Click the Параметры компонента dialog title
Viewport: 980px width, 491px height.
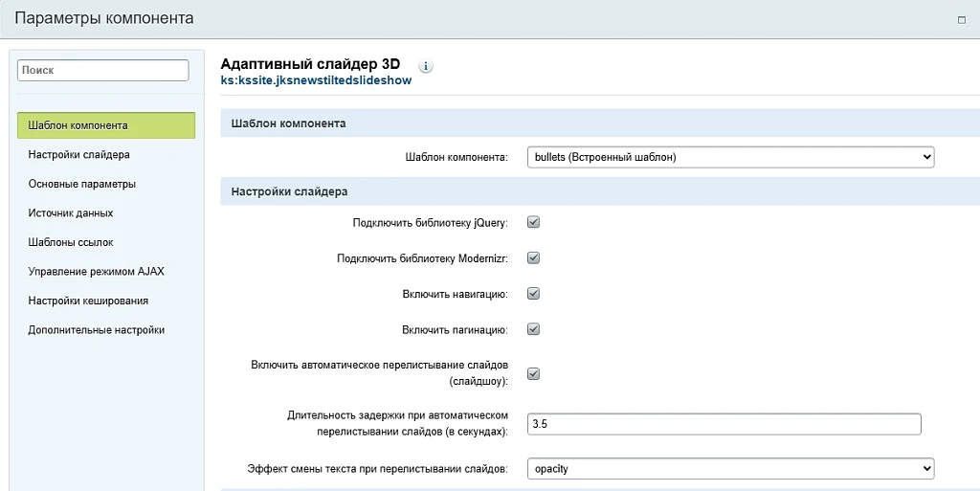coord(103,18)
